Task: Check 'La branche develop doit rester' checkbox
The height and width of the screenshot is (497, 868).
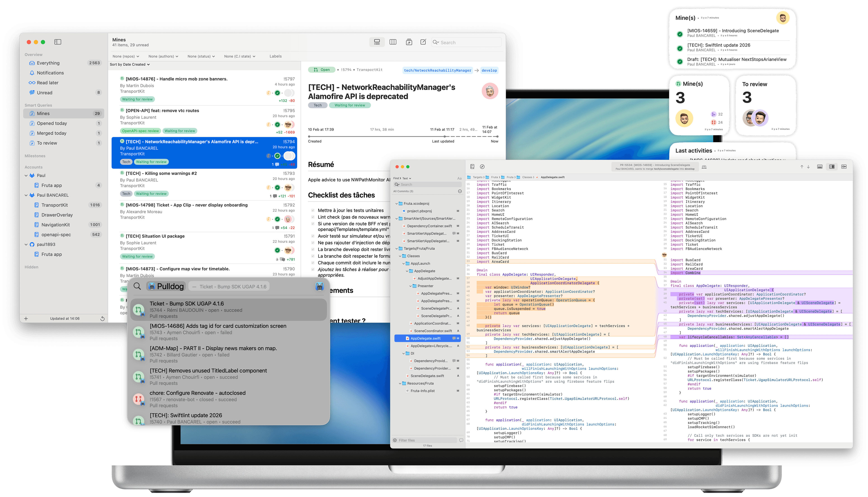Action: tap(313, 250)
